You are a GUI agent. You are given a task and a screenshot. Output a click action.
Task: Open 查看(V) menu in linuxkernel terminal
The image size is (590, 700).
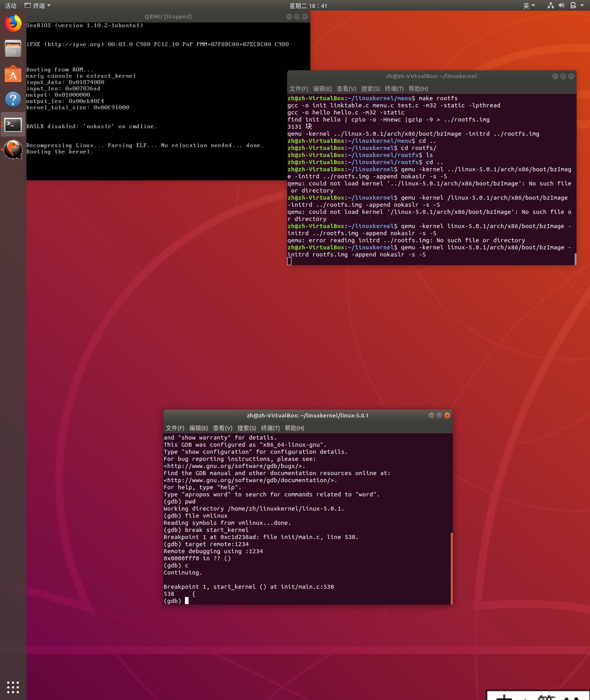click(346, 89)
